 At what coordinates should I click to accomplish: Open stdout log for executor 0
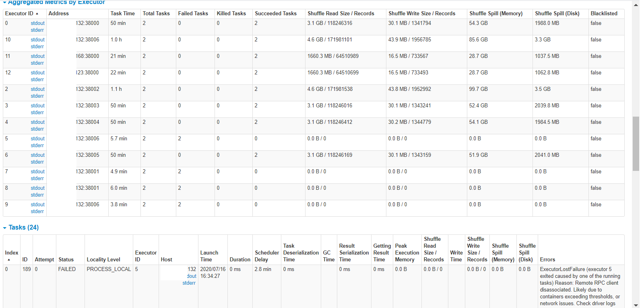pyautogui.click(x=38, y=23)
